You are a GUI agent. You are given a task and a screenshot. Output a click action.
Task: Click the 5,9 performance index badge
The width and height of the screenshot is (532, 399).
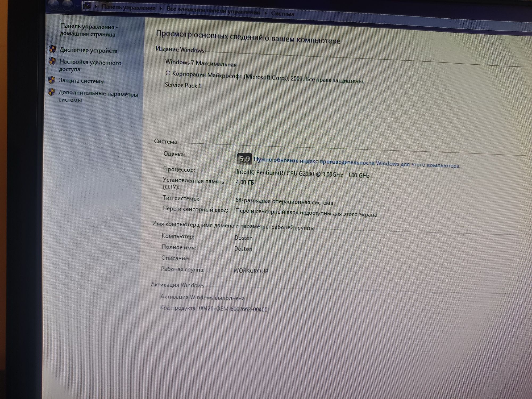[x=244, y=159]
